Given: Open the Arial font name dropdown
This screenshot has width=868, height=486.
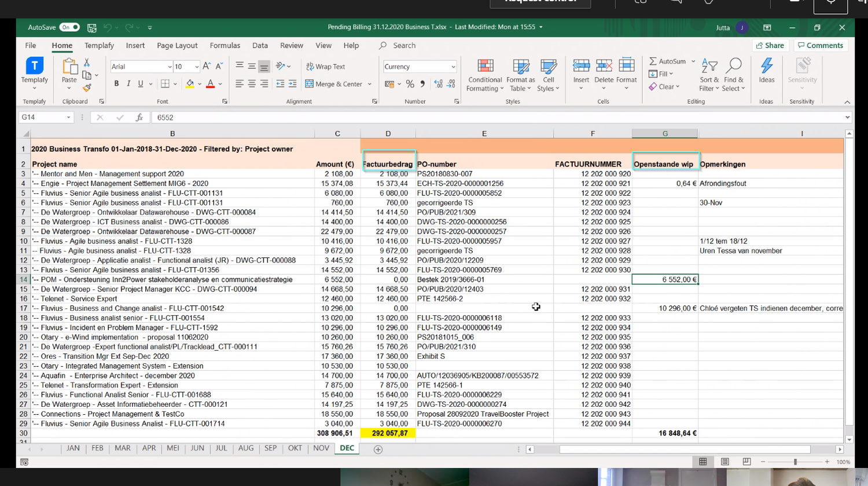Looking at the screenshot, I should pos(170,67).
